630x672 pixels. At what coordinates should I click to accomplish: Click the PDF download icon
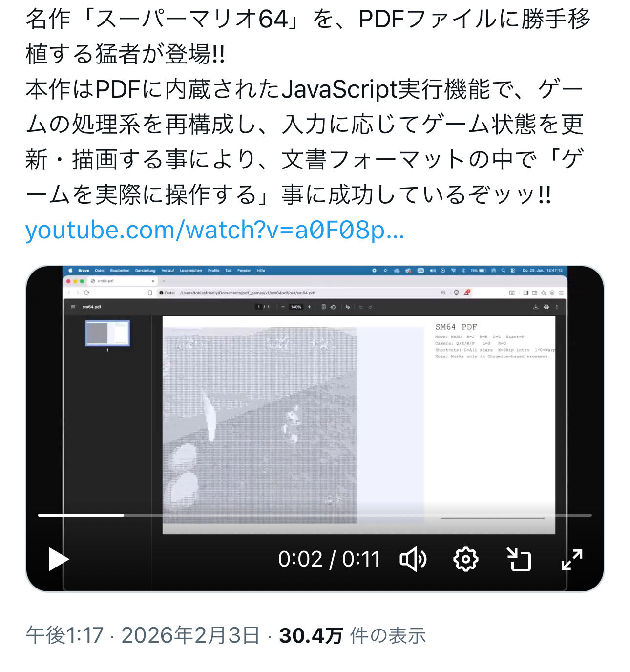[536, 307]
